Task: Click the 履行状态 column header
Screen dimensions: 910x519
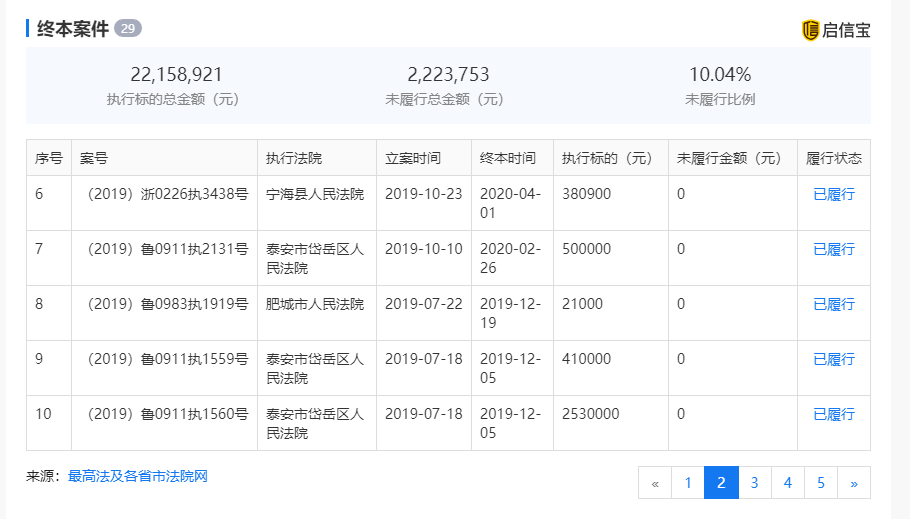Action: click(x=834, y=158)
